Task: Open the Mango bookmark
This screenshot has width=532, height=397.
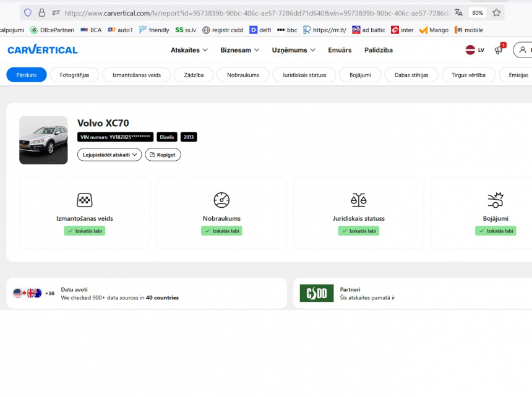Action: tap(434, 30)
